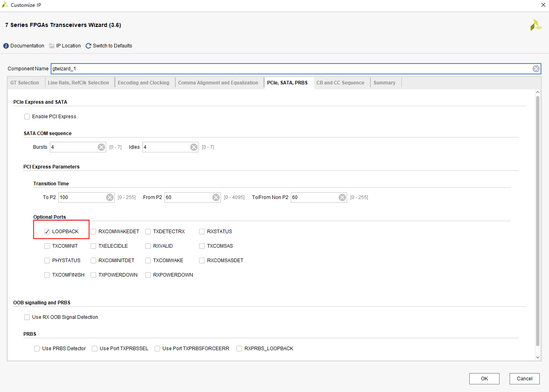
Task: Clear the Bursts value
Action: tap(101, 147)
